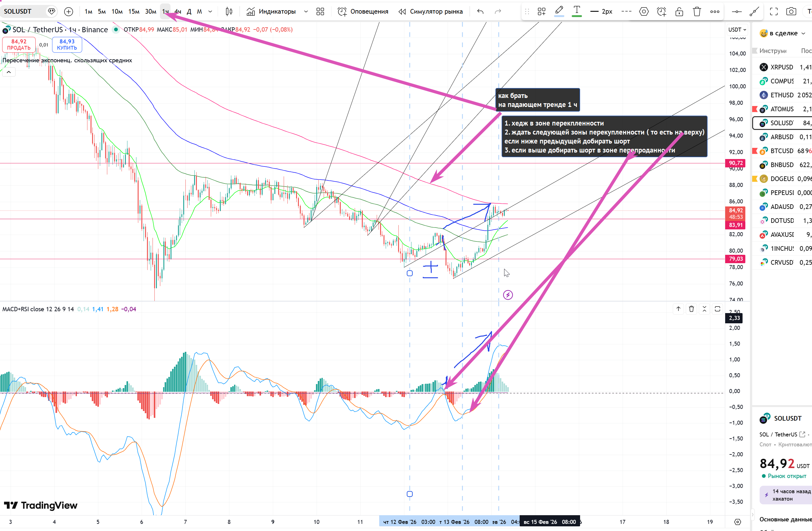812x531 pixels.
Task: Open the candlestick chart type selector
Action: coord(229,11)
